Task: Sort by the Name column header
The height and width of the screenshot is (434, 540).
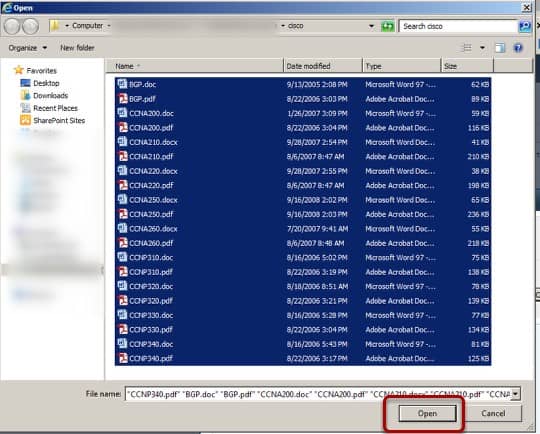Action: (195, 66)
